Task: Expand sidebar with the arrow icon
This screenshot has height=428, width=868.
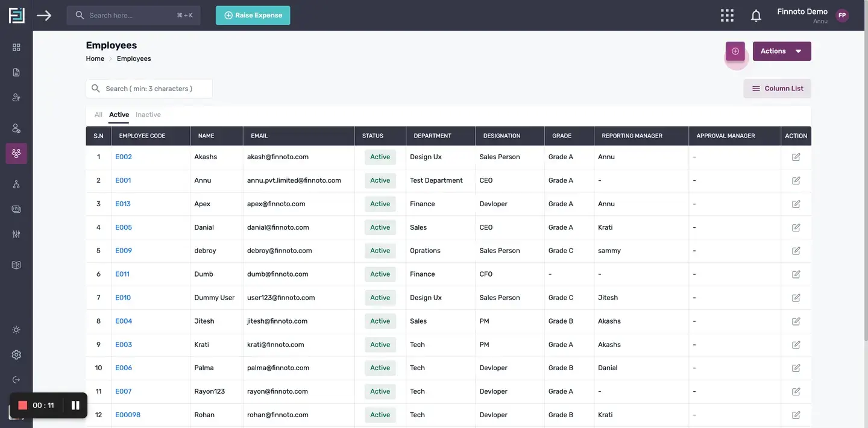Action: pyautogui.click(x=44, y=15)
